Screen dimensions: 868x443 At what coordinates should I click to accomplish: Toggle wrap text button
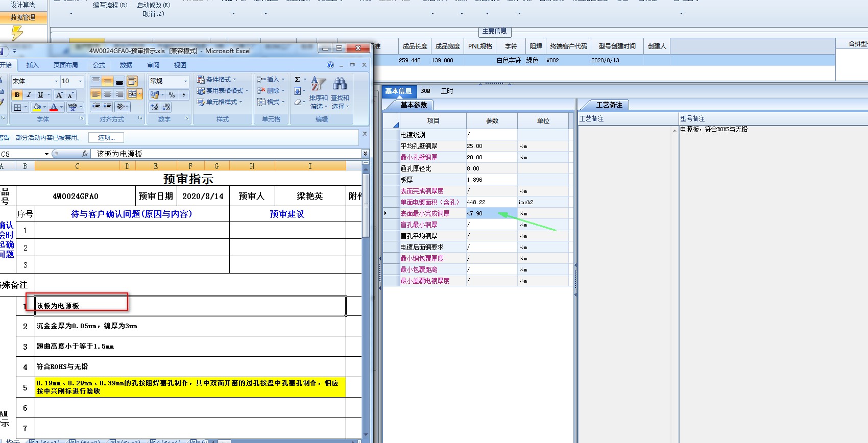coord(132,81)
